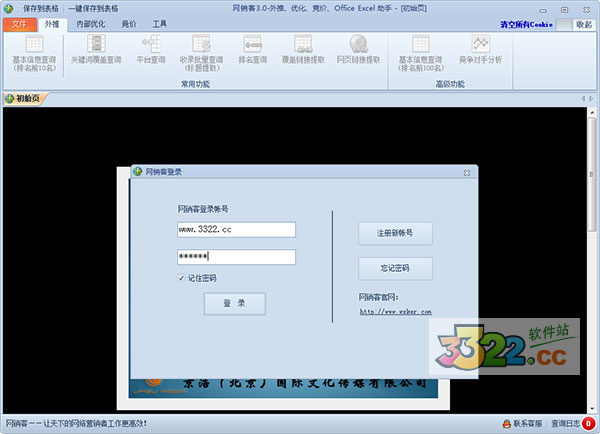The width and height of the screenshot is (600, 434).
Task: Open the 文件 menu
Action: tap(20, 24)
